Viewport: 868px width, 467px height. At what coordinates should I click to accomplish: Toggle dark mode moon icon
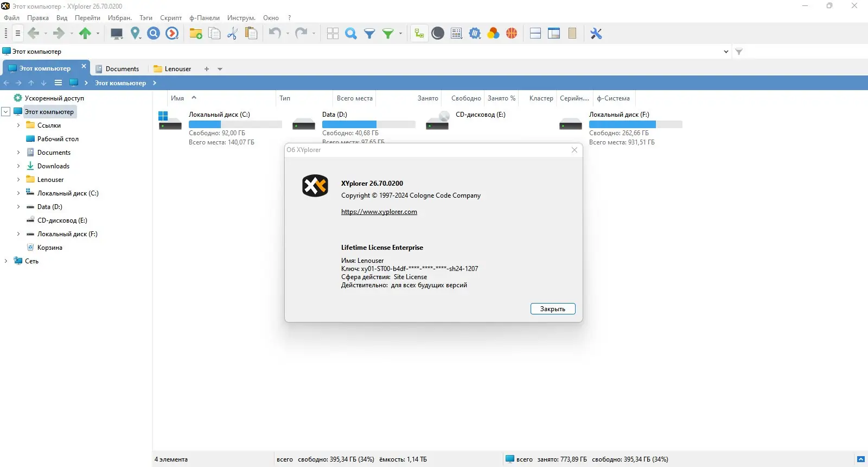point(438,34)
